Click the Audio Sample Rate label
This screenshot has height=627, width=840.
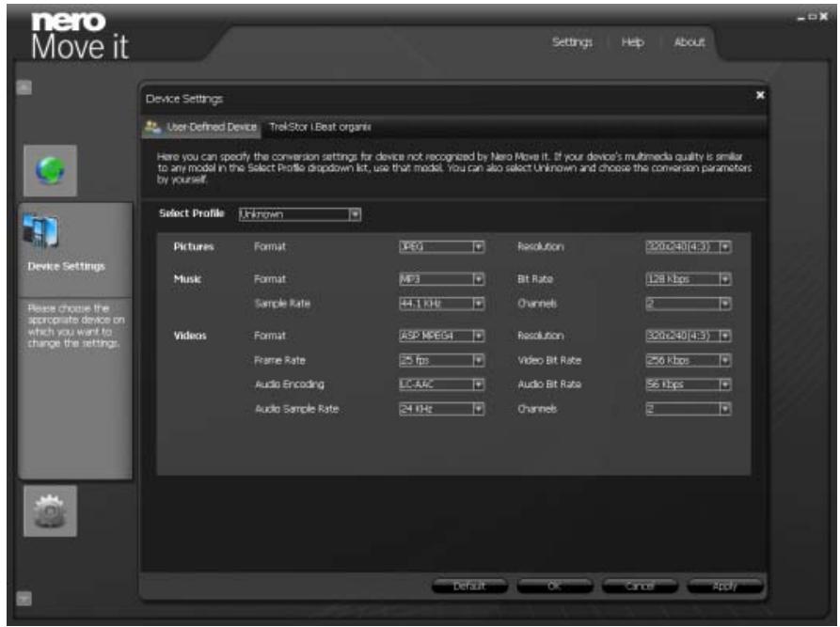(296, 409)
